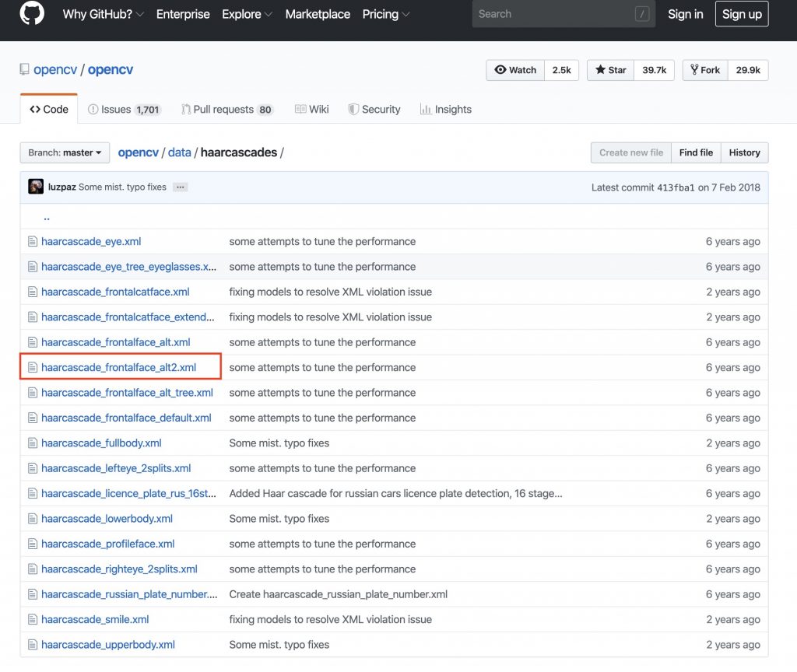Go to Enterprise page
This screenshot has width=797, height=672.
pos(183,14)
